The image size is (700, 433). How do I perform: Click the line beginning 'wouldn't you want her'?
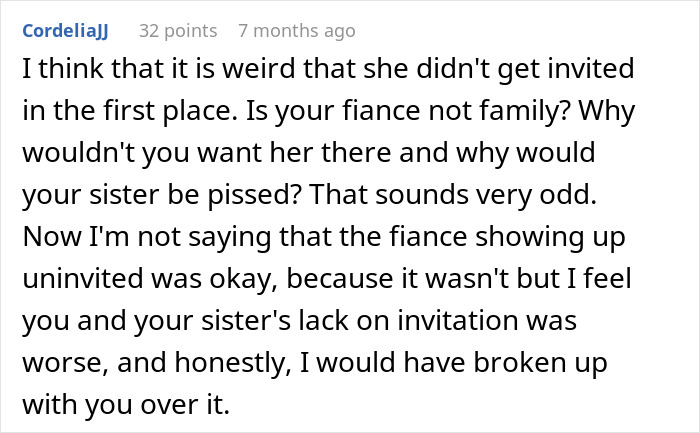pyautogui.click(x=308, y=153)
